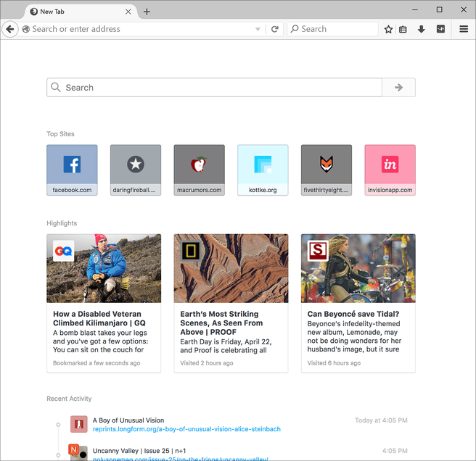Open the invisionapp.com top site tile
This screenshot has width=476, height=461.
coord(390,170)
